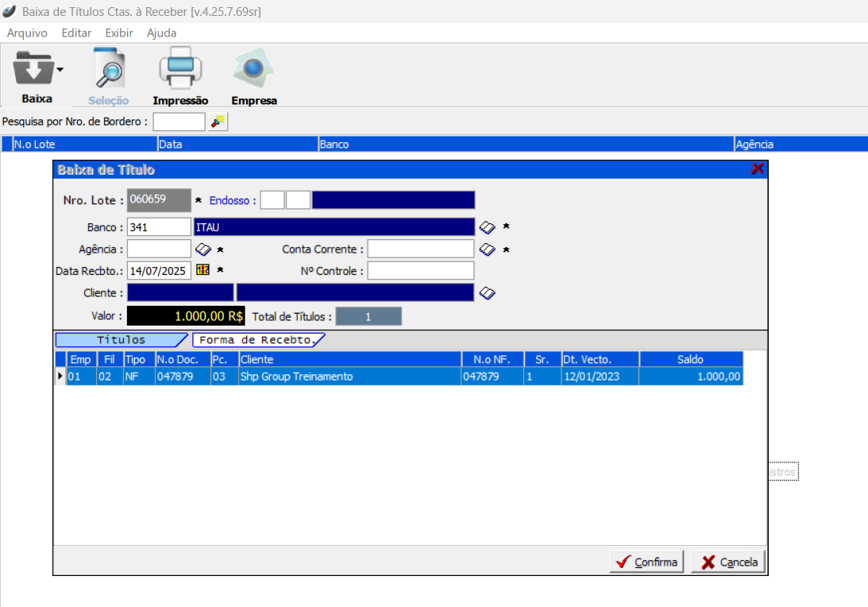The width and height of the screenshot is (868, 607).
Task: Open the Agência lookup book icon
Action: (203, 249)
